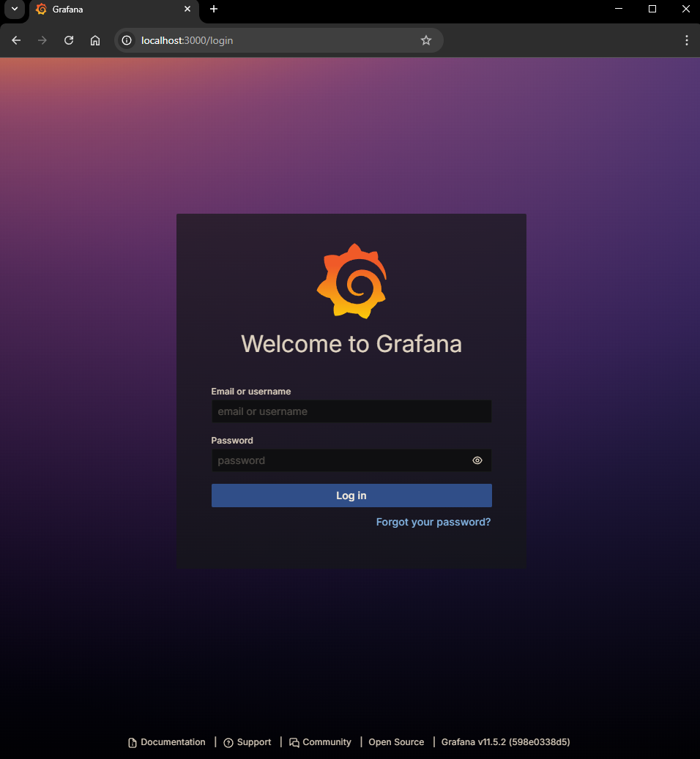Toggle password visibility eye icon
700x759 pixels.
tap(477, 460)
